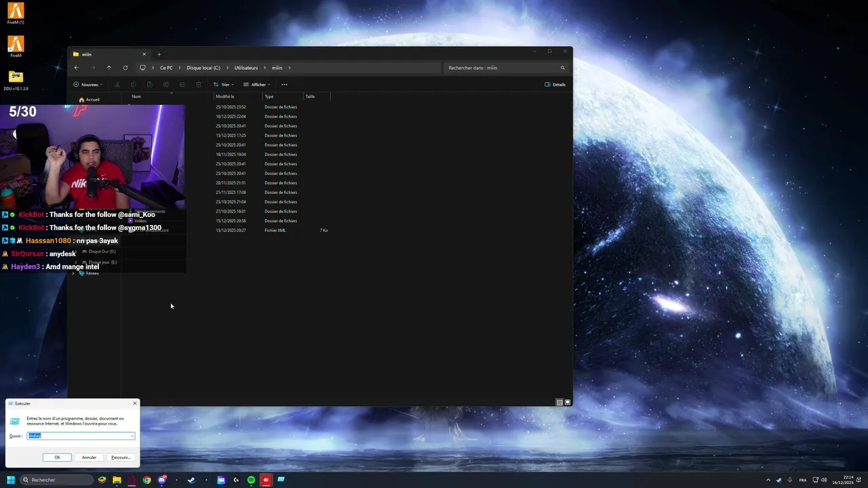Open the Afficher view menu

(257, 85)
